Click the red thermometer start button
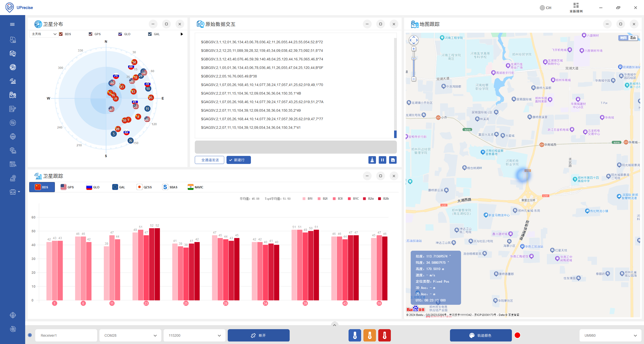The height and width of the screenshot is (344, 644). [x=385, y=335]
